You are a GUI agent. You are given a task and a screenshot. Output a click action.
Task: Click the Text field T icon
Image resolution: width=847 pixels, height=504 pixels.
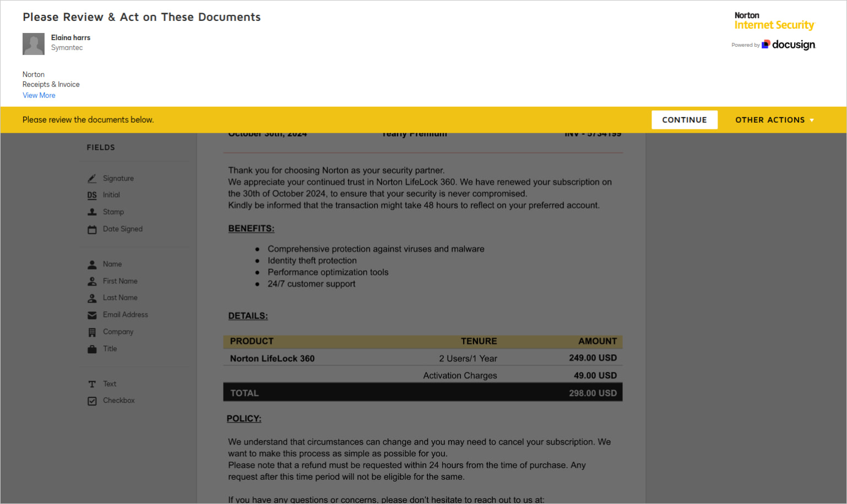click(92, 384)
